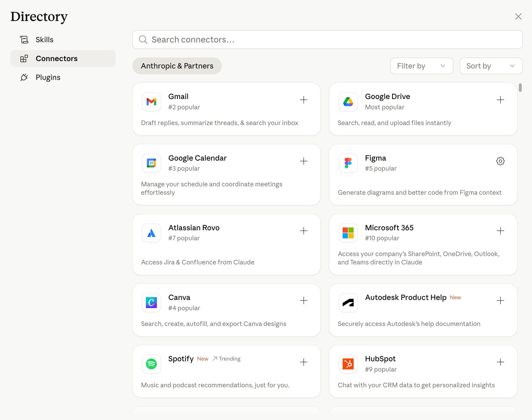
Task: Focus the Search connectors field
Action: coord(327,40)
